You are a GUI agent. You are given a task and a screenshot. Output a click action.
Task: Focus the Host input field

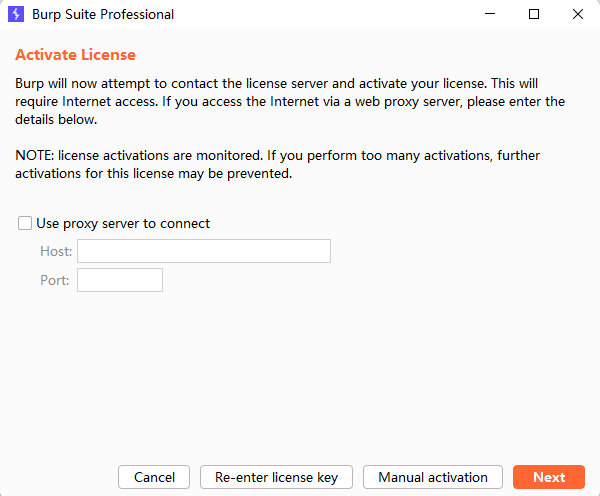pos(203,251)
